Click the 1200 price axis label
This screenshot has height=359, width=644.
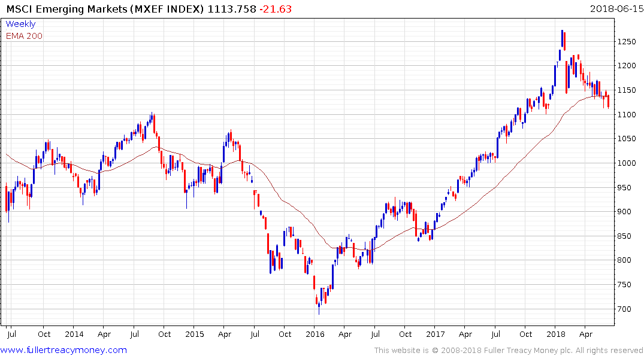pyautogui.click(x=627, y=66)
